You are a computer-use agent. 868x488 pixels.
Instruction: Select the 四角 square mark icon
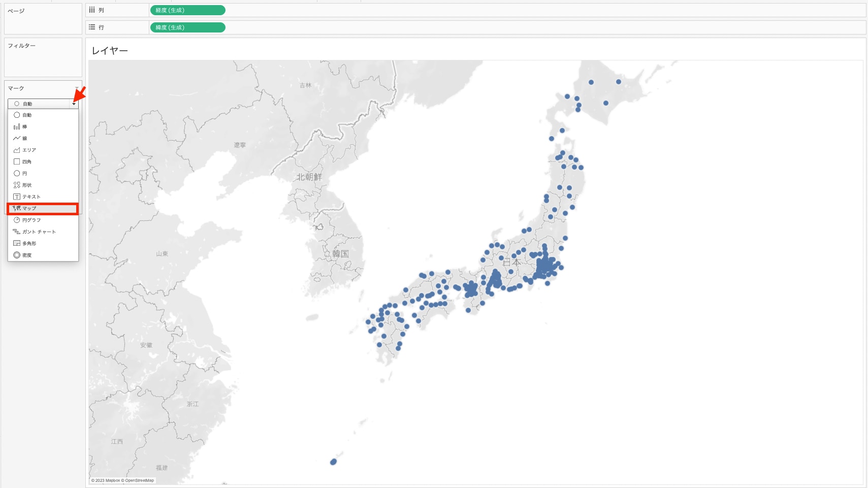[x=17, y=162]
